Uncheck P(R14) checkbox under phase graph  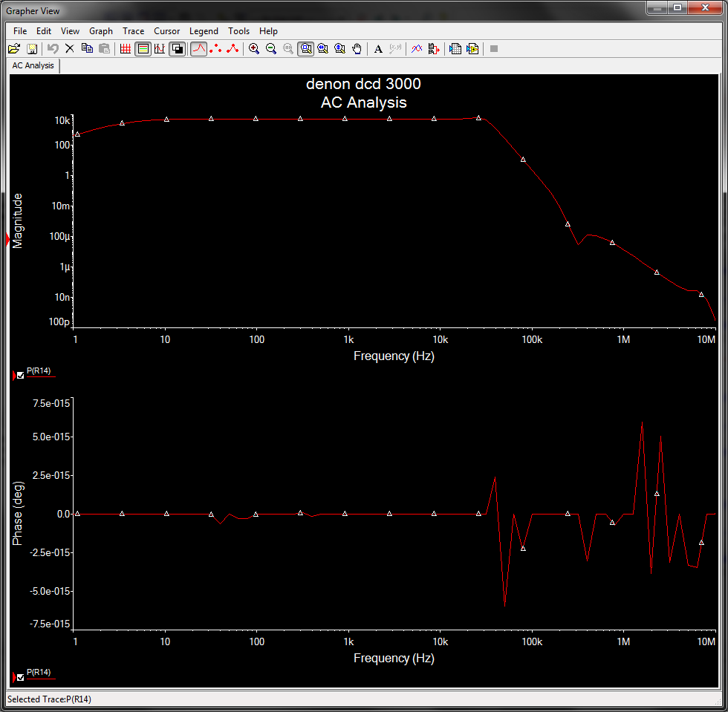(20, 678)
